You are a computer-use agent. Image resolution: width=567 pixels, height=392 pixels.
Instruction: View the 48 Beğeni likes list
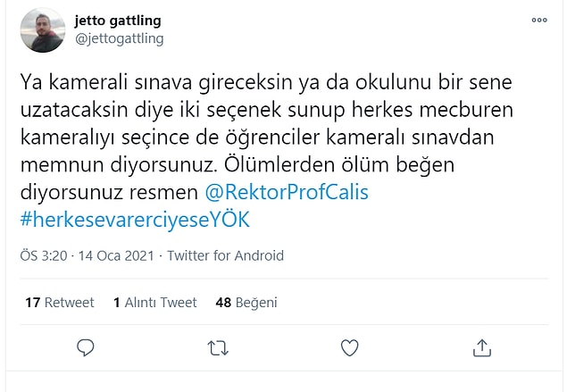tap(246, 303)
